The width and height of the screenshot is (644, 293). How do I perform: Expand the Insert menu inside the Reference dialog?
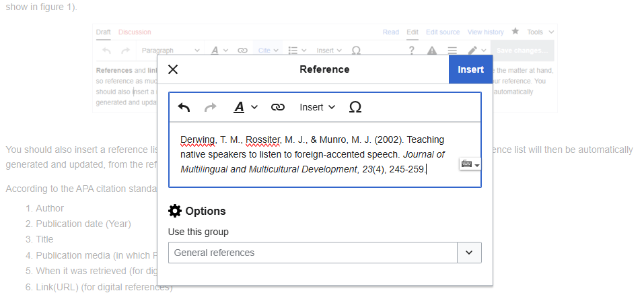(317, 107)
